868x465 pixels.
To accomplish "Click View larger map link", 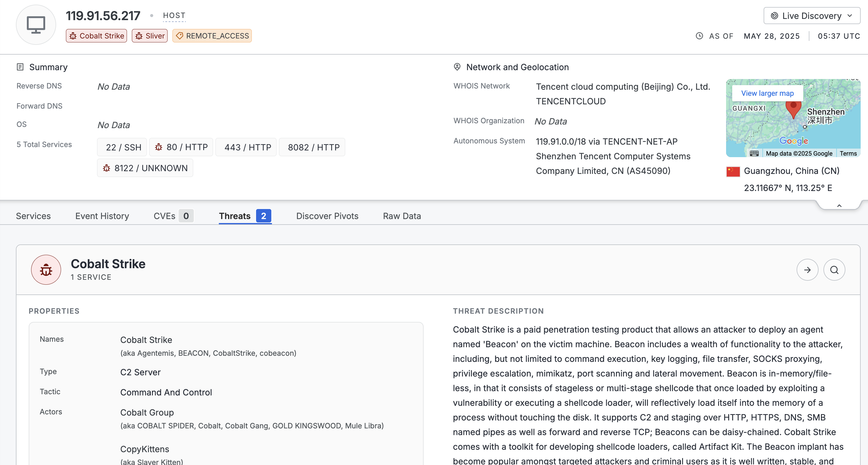I will (767, 93).
